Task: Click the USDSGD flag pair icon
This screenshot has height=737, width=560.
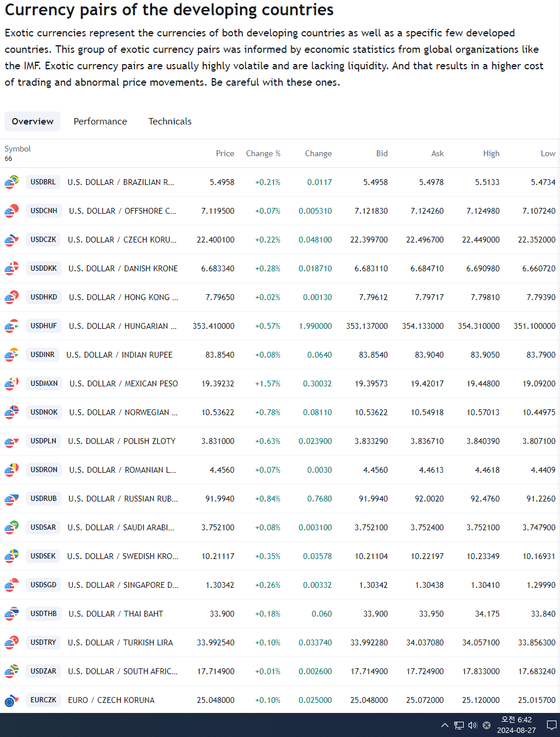Action: coord(12,585)
